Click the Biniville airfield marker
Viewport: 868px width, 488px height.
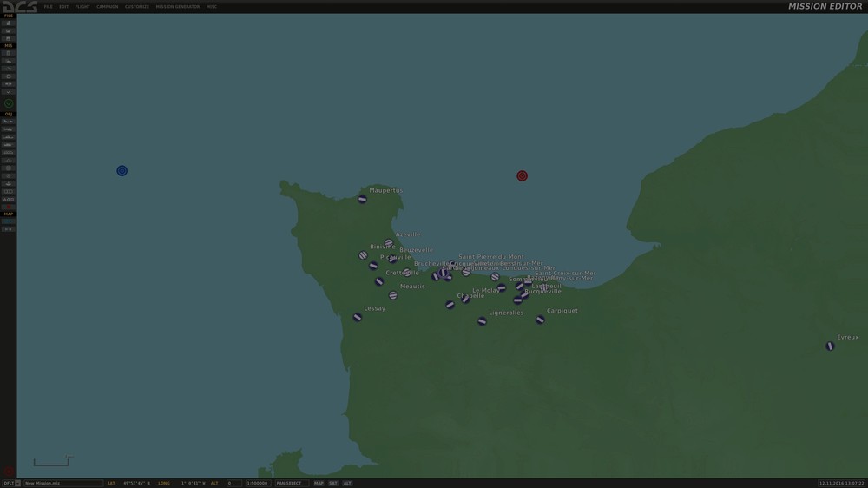click(x=363, y=255)
